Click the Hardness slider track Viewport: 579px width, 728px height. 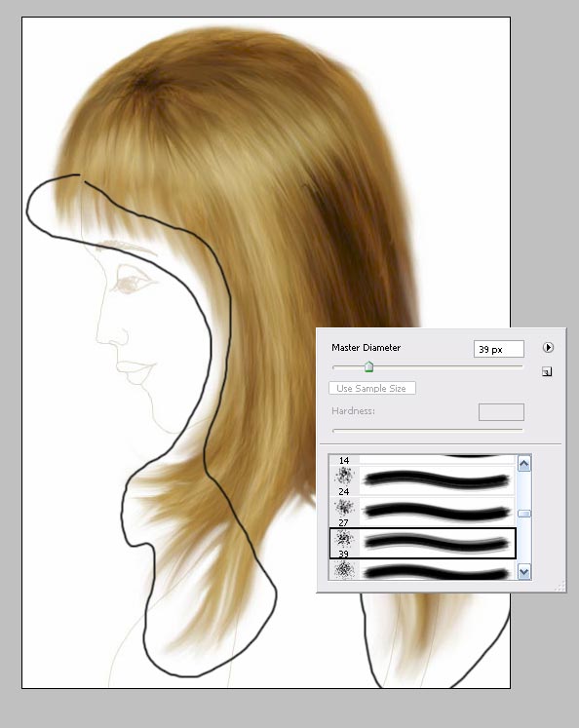click(x=428, y=431)
